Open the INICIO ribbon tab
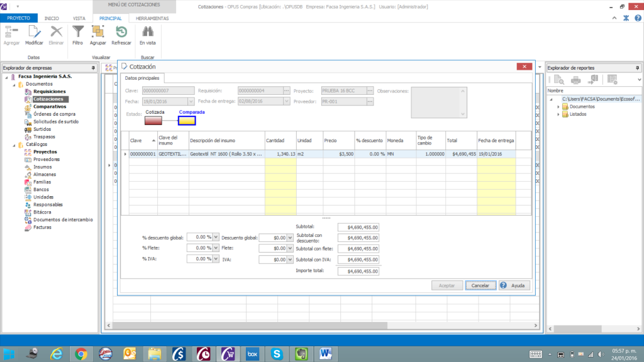 coord(52,18)
